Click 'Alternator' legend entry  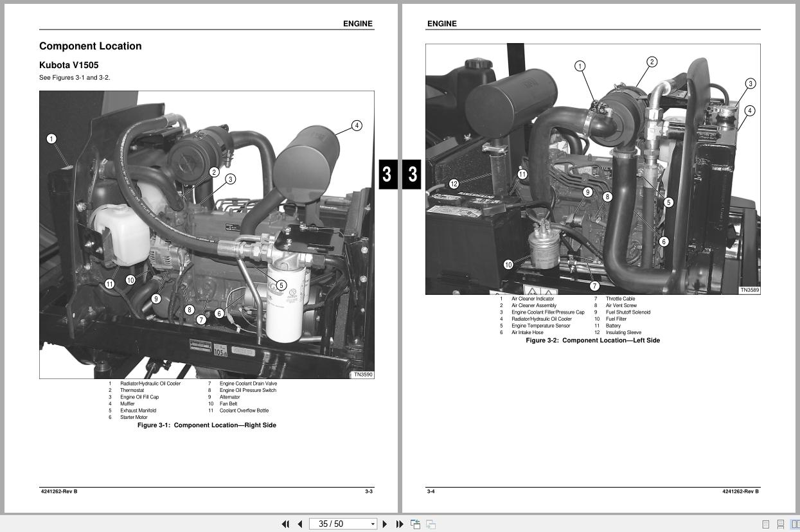click(x=230, y=397)
